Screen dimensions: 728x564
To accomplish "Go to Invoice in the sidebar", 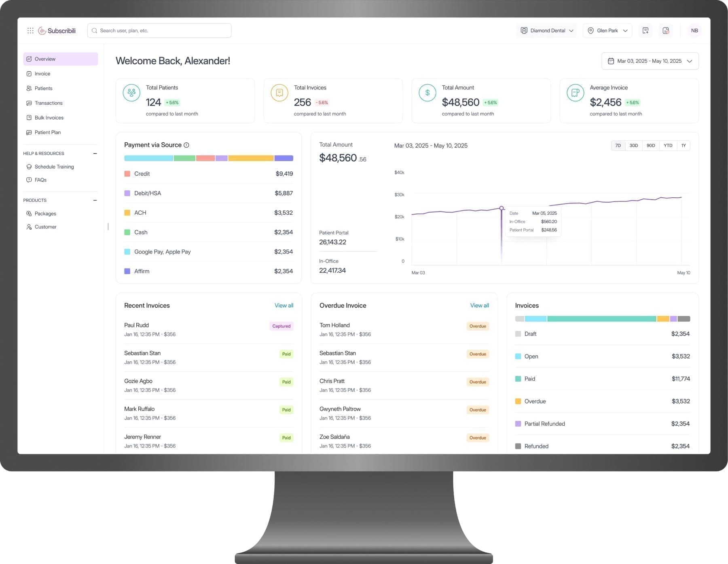I will click(60, 74).
